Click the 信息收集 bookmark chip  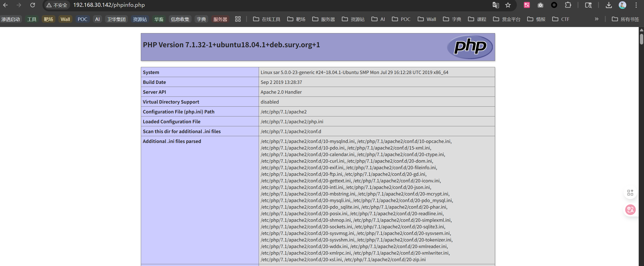click(x=180, y=19)
